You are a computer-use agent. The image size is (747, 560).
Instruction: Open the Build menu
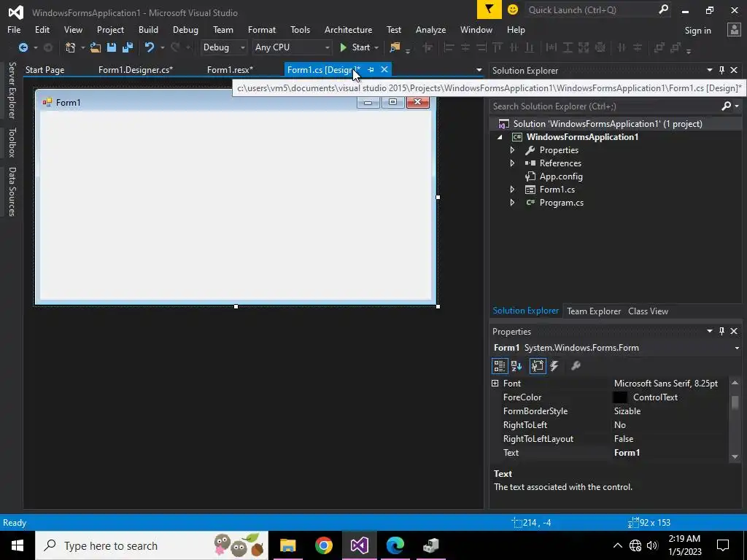[148, 29]
